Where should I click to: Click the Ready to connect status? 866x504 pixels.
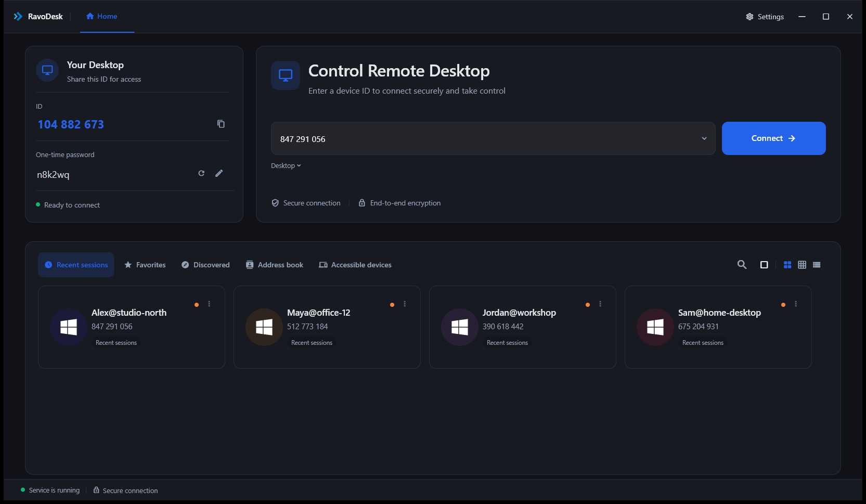coord(68,205)
